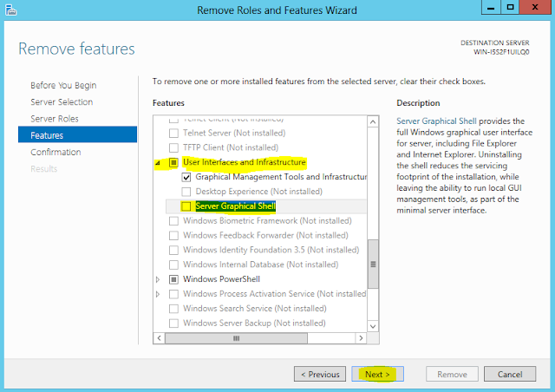Click the Windows Biometric Framework checkbox

click(x=173, y=221)
